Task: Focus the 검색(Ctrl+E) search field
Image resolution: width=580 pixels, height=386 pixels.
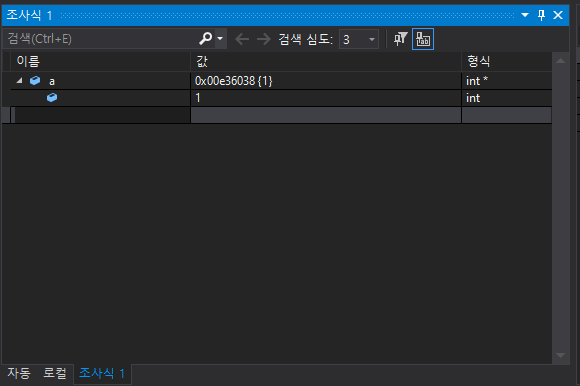Action: pos(100,39)
